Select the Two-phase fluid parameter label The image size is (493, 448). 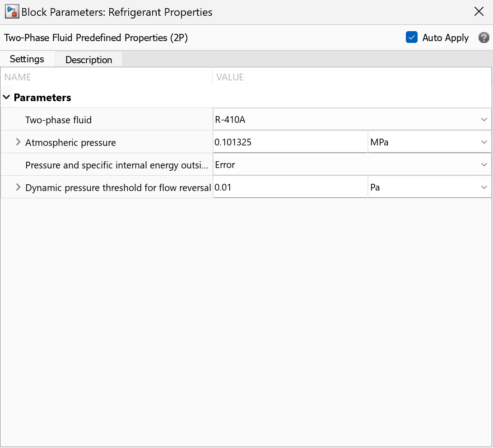tap(59, 120)
